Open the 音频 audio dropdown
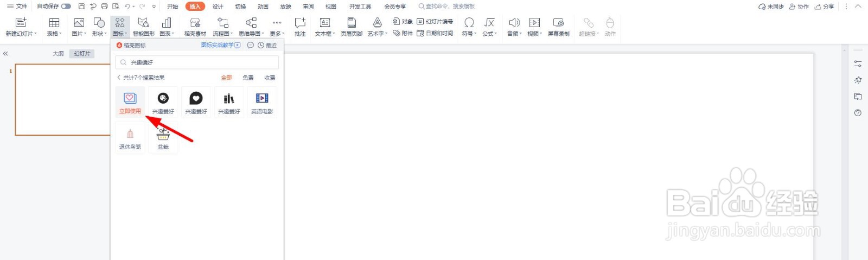Viewport: 868px width, 260px height. click(x=514, y=26)
